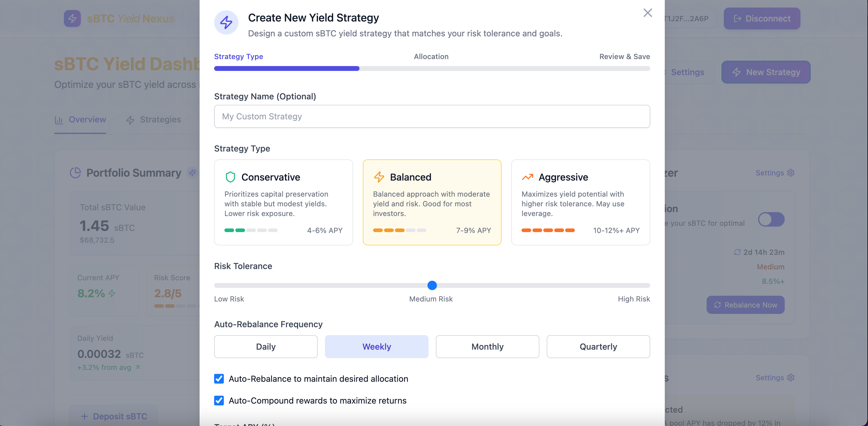
Task: Click the Risk Tolerance slider handle
Action: [432, 285]
